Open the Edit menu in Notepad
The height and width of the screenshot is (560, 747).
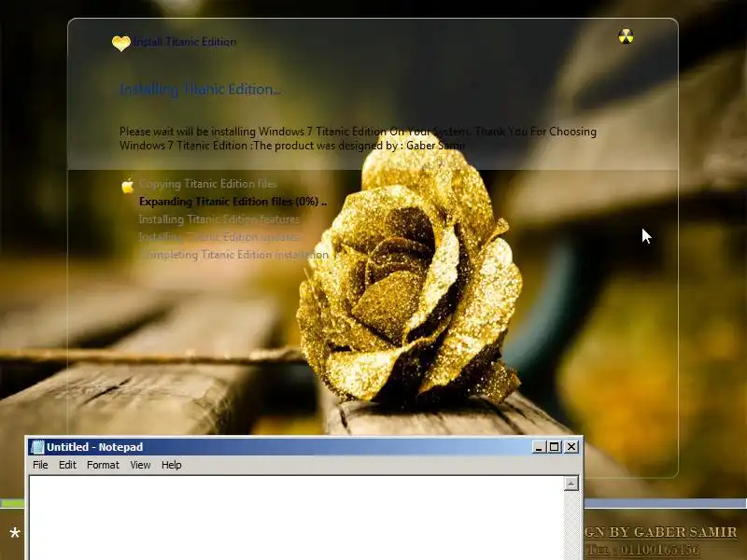click(67, 465)
